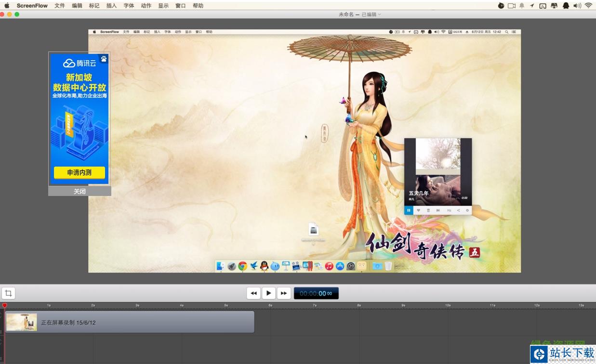Open the 动作 menu
The width and height of the screenshot is (596, 364).
coord(146,6)
